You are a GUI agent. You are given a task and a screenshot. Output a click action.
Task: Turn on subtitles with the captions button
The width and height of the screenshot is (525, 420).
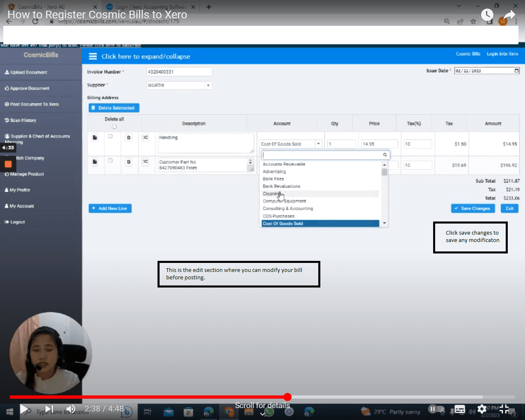pos(460,409)
